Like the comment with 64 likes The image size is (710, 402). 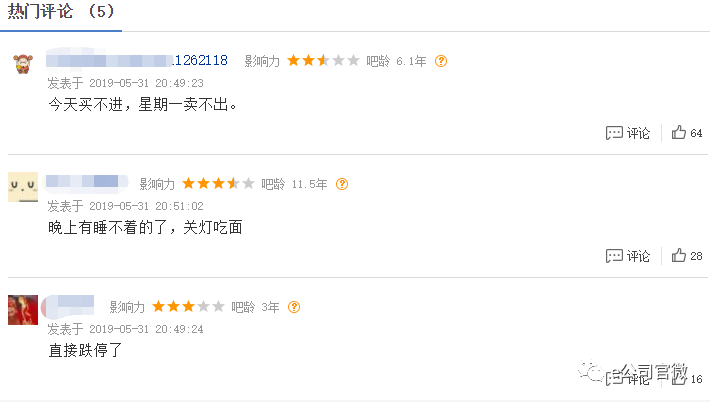click(686, 133)
